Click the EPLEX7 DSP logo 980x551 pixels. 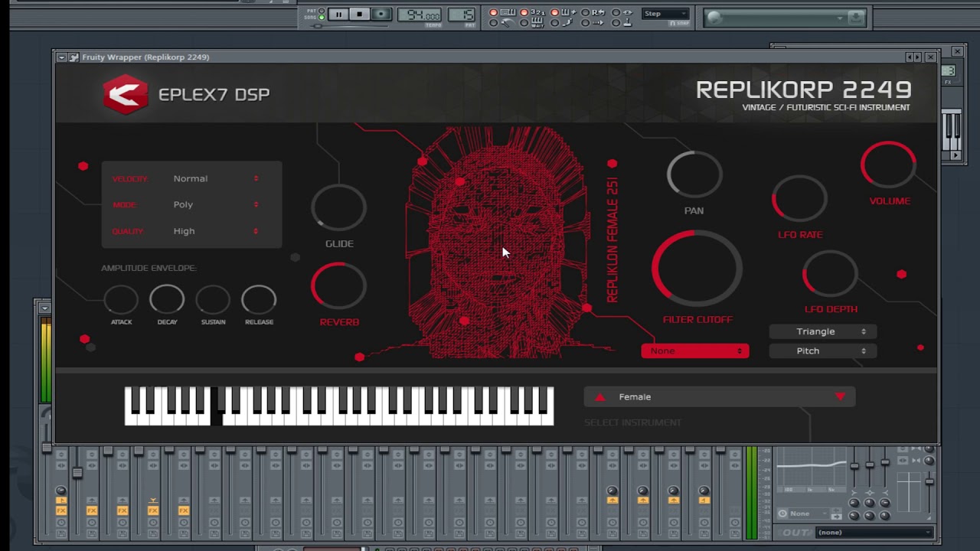tap(126, 95)
